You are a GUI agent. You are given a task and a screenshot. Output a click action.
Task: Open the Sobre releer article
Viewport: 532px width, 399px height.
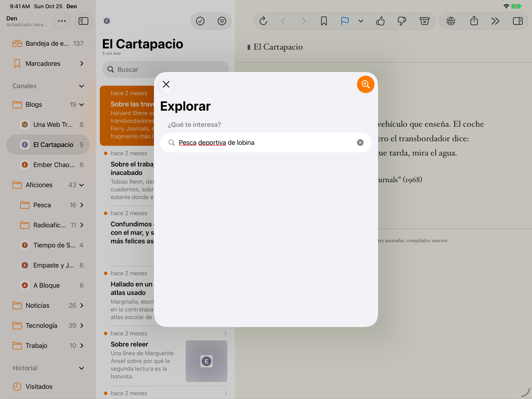[x=165, y=356]
